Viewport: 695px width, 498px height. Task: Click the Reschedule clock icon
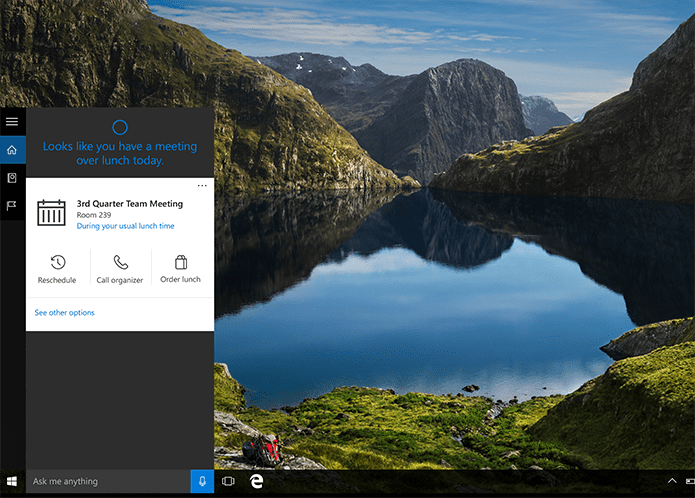click(x=58, y=262)
